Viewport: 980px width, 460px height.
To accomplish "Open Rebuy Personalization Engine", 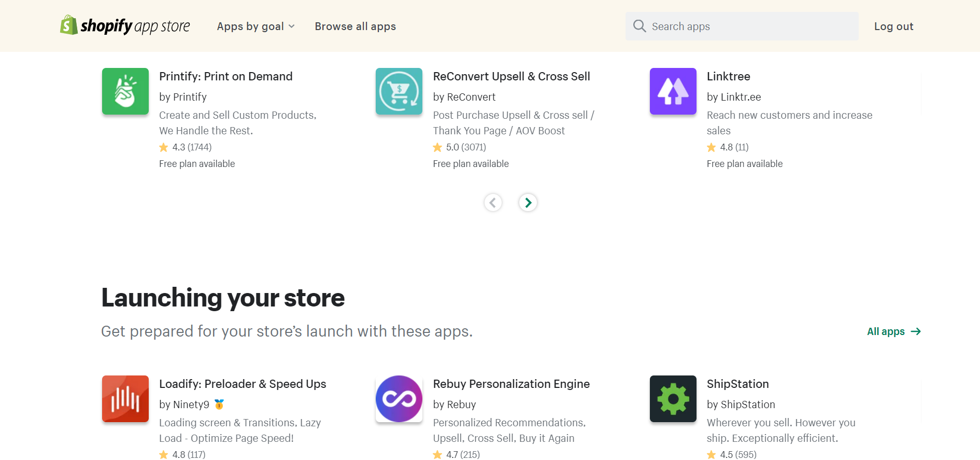I will (512, 384).
